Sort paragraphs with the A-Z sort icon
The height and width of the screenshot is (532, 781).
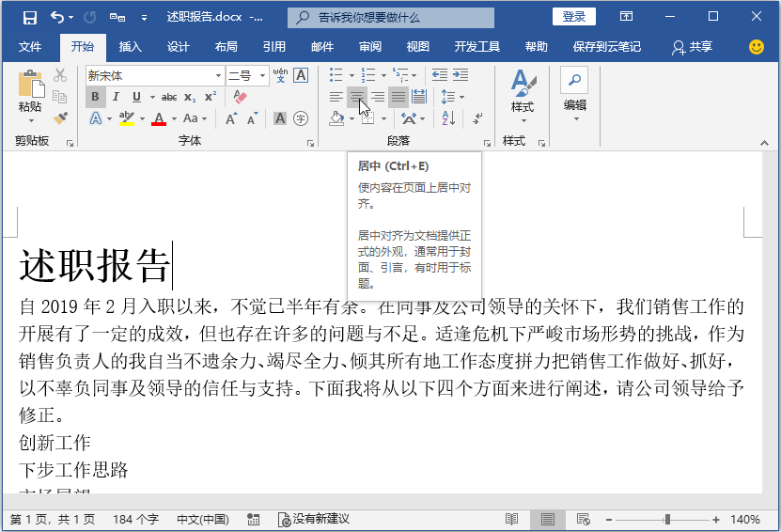[x=448, y=118]
